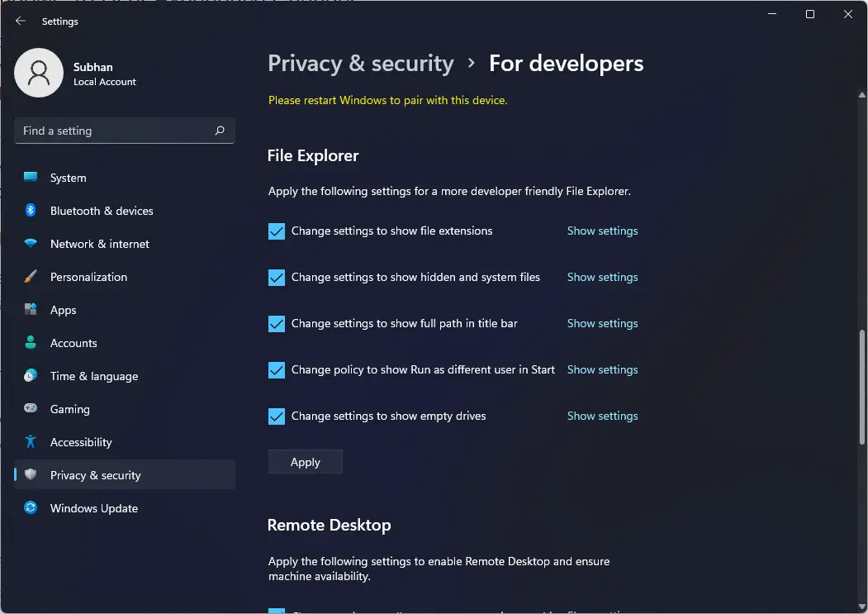The width and height of the screenshot is (868, 614).
Task: Click the scrollbar up arrow
Action: tap(862, 95)
